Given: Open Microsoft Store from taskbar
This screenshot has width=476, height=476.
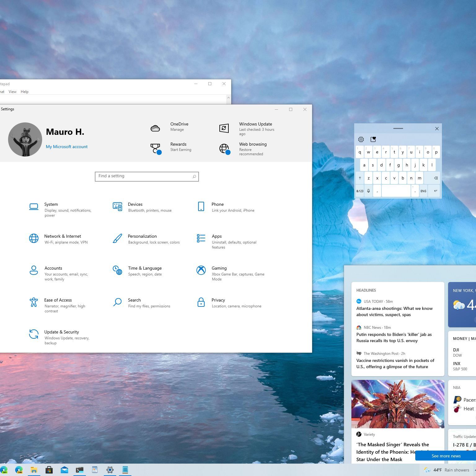Looking at the screenshot, I should [x=49, y=470].
